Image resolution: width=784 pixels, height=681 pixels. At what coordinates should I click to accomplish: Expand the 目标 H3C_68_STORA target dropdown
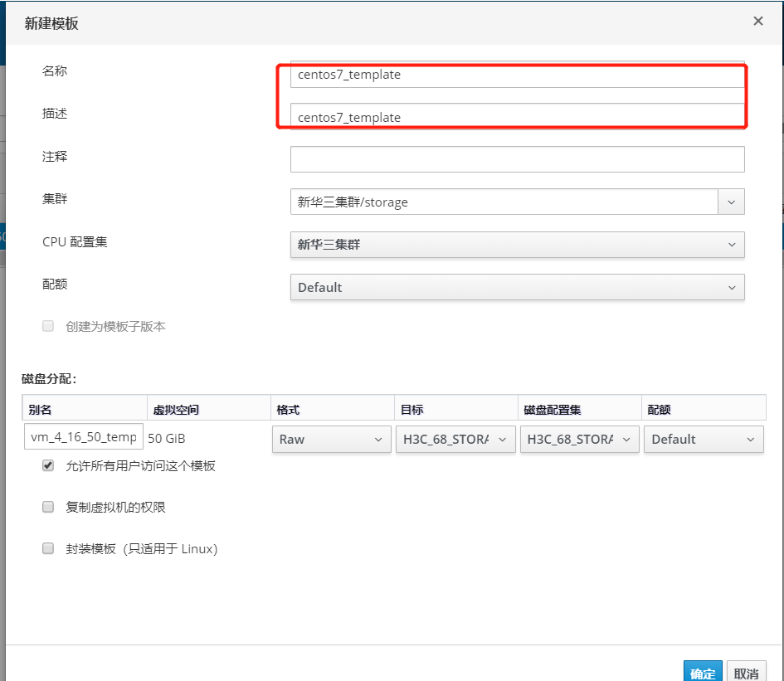click(x=455, y=440)
